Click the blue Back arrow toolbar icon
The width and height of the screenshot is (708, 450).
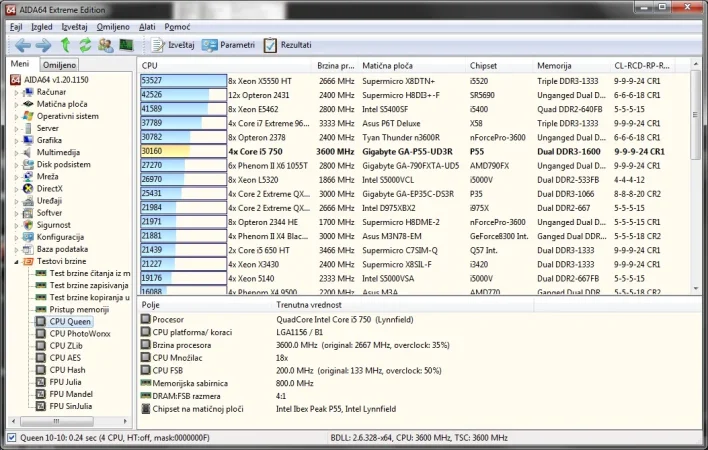tap(23, 45)
